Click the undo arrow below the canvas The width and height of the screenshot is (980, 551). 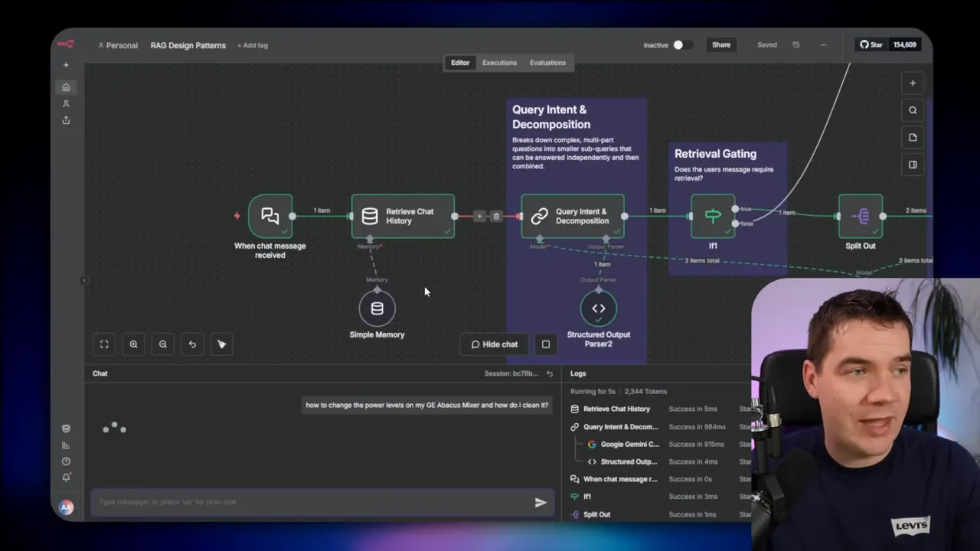pos(192,344)
